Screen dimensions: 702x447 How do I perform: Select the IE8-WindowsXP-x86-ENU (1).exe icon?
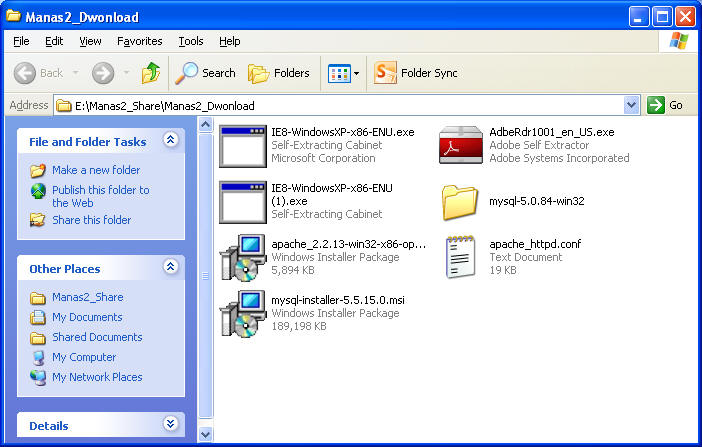243,202
